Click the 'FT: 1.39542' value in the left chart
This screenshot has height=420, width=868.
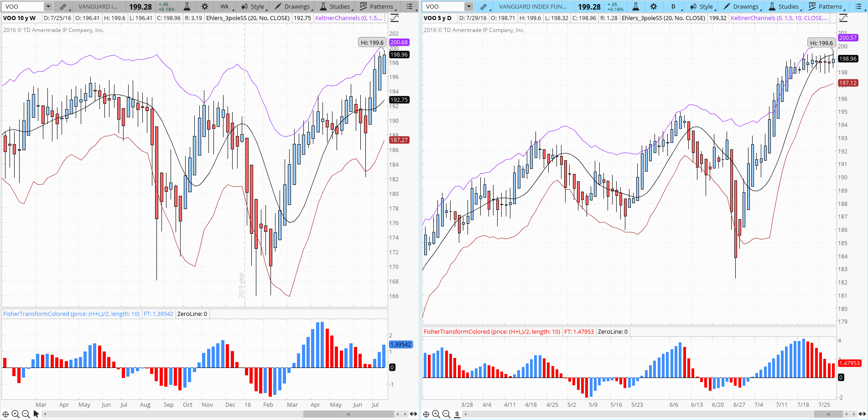click(158, 314)
